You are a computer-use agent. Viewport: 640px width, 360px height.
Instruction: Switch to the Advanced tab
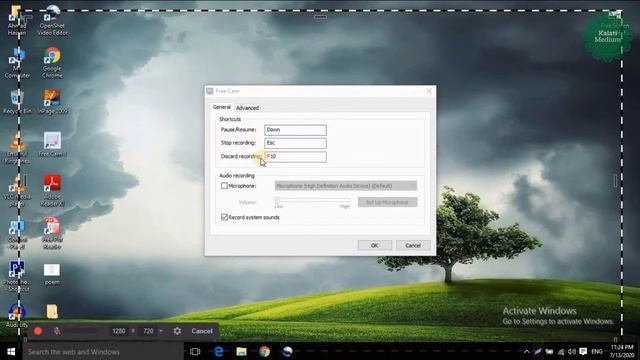(247, 108)
